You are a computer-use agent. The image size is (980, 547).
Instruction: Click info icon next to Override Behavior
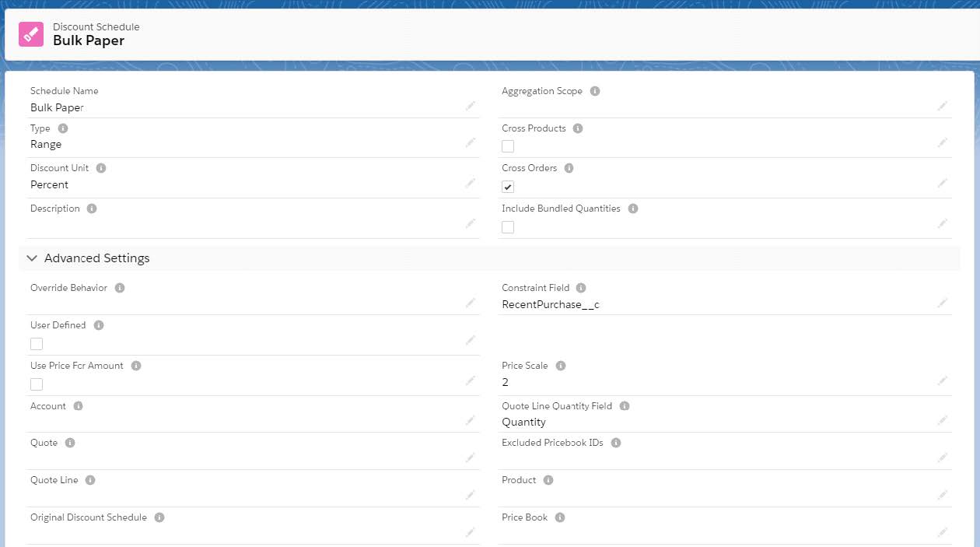pos(120,288)
